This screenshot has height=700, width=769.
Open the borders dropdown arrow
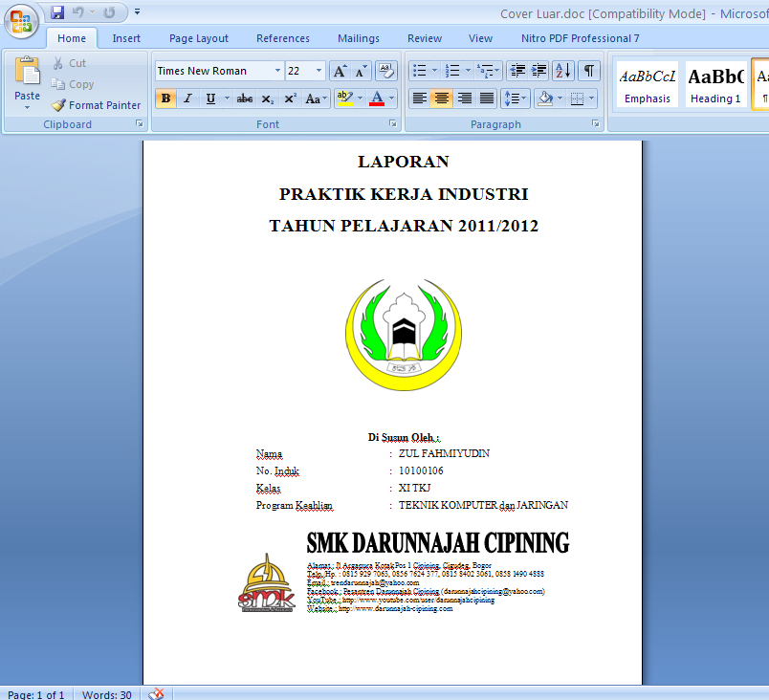coord(592,98)
